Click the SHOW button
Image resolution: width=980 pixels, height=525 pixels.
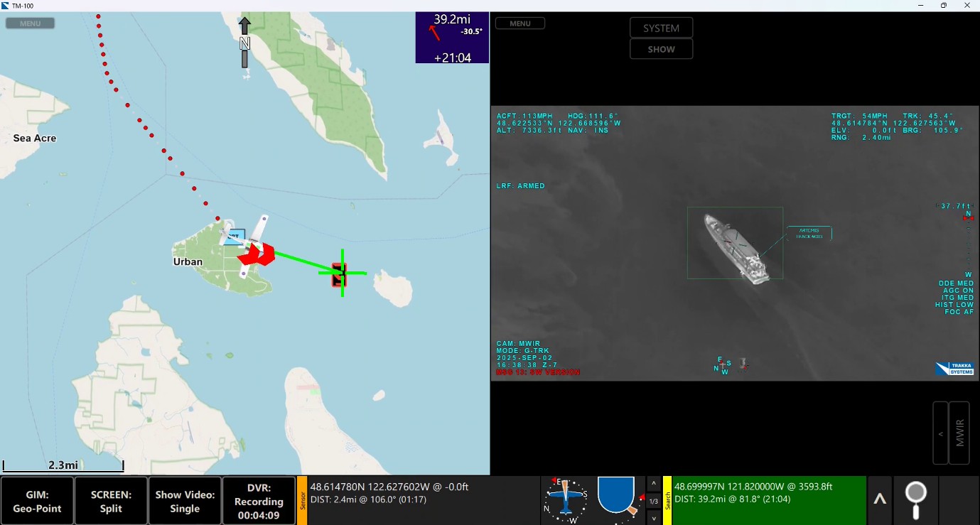661,50
